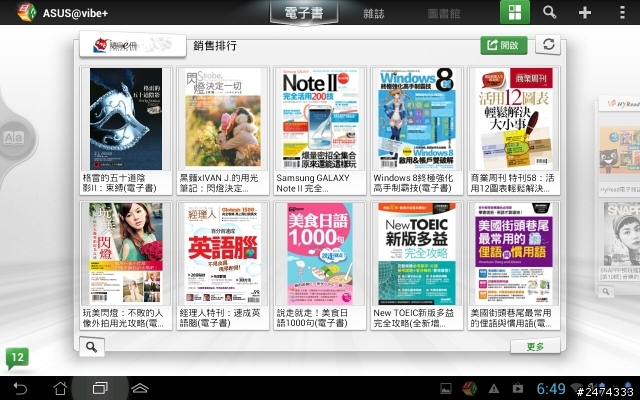Click the 更多 more button
640x400 pixels.
pyautogui.click(x=535, y=347)
